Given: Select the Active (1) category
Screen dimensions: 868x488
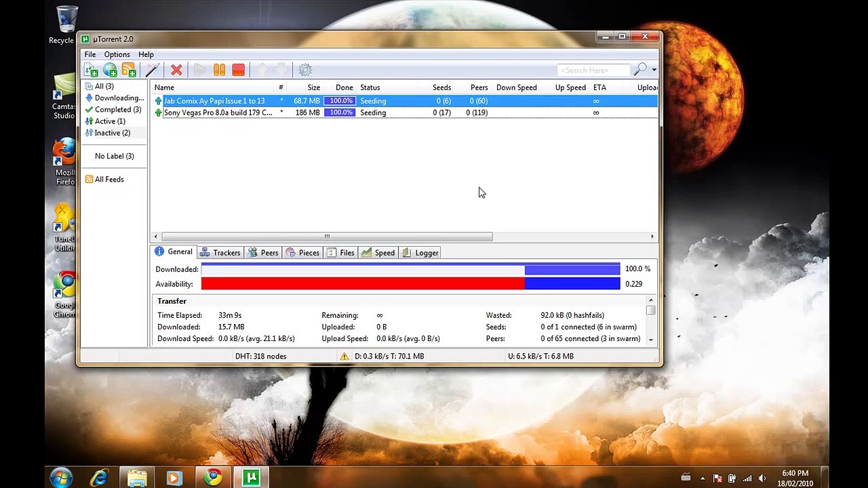Looking at the screenshot, I should 104,121.
